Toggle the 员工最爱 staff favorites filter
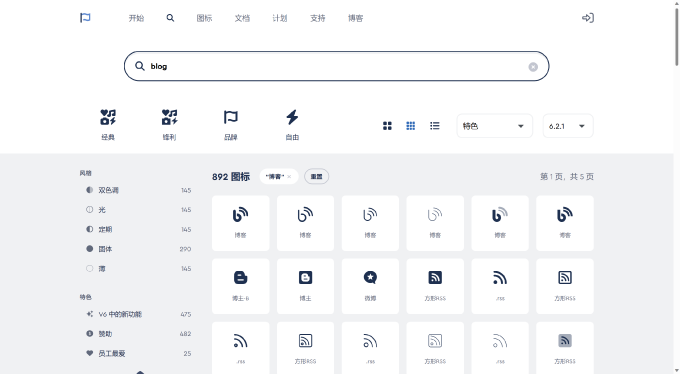Viewport: 680px width, 374px height. tap(138, 353)
